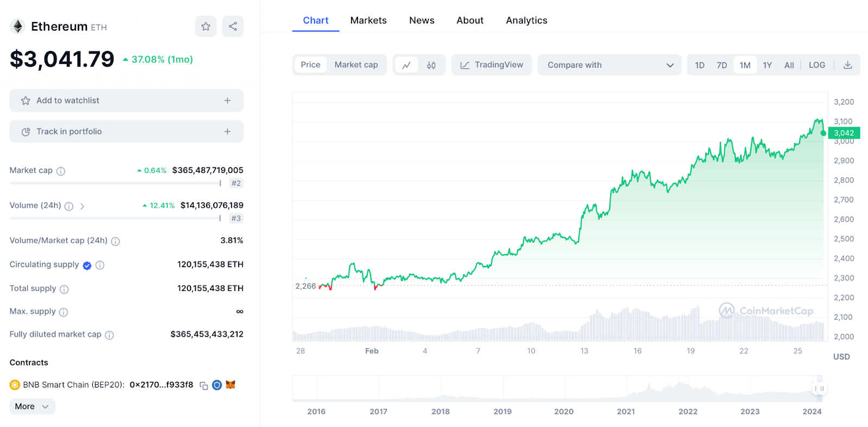Open Market cap info tooltip icon

[61, 171]
